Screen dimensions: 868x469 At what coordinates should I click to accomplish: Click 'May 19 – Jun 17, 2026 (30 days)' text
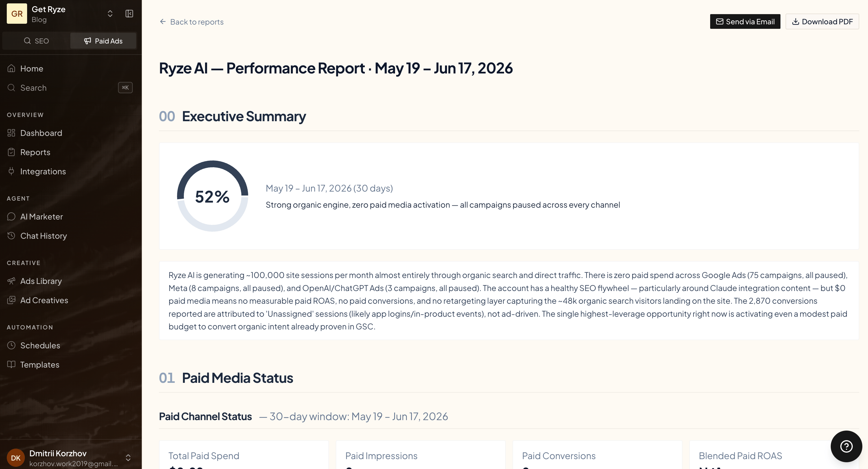[329, 188]
